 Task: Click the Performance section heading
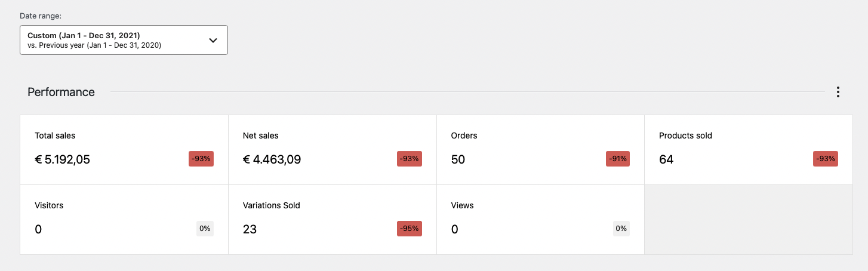pyautogui.click(x=61, y=92)
